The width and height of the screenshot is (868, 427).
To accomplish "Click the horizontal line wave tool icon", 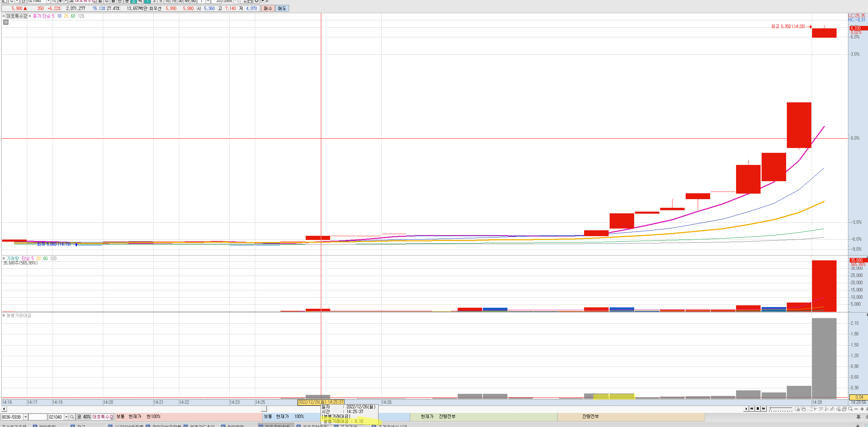I will [821, 409].
